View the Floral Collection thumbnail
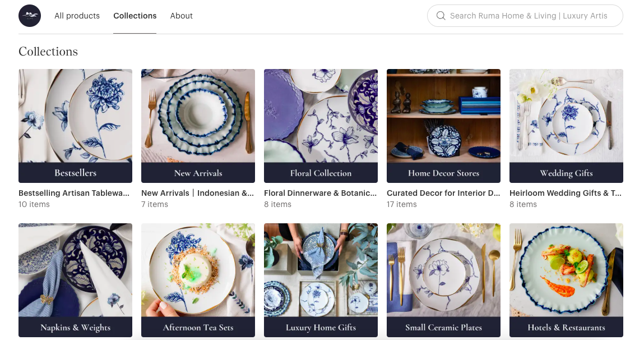This screenshot has height=340, width=644. [x=321, y=126]
